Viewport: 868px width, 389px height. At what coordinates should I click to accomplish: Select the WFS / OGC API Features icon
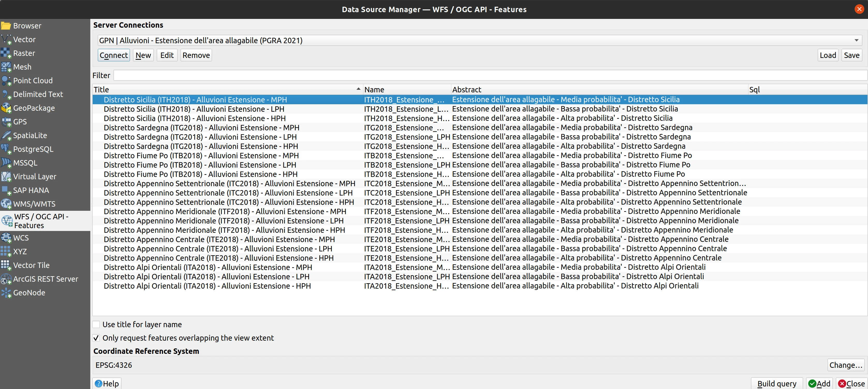click(x=7, y=221)
